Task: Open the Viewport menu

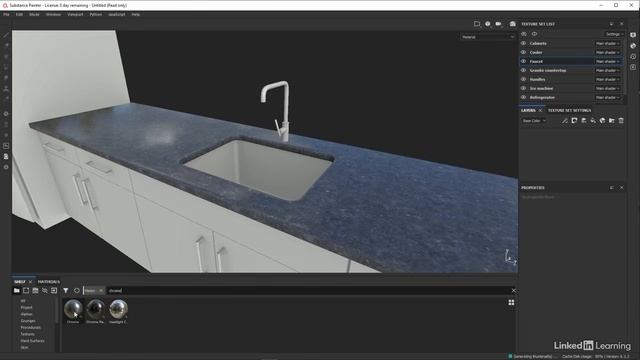Action: pyautogui.click(x=75, y=14)
